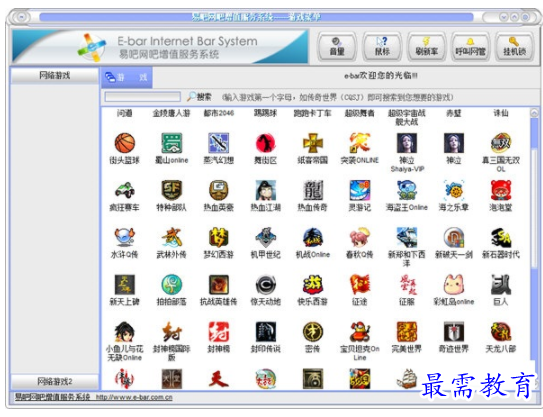This screenshot has width=543, height=417.
Task: Open the 新天上碑 game icon
Action: click(x=125, y=284)
